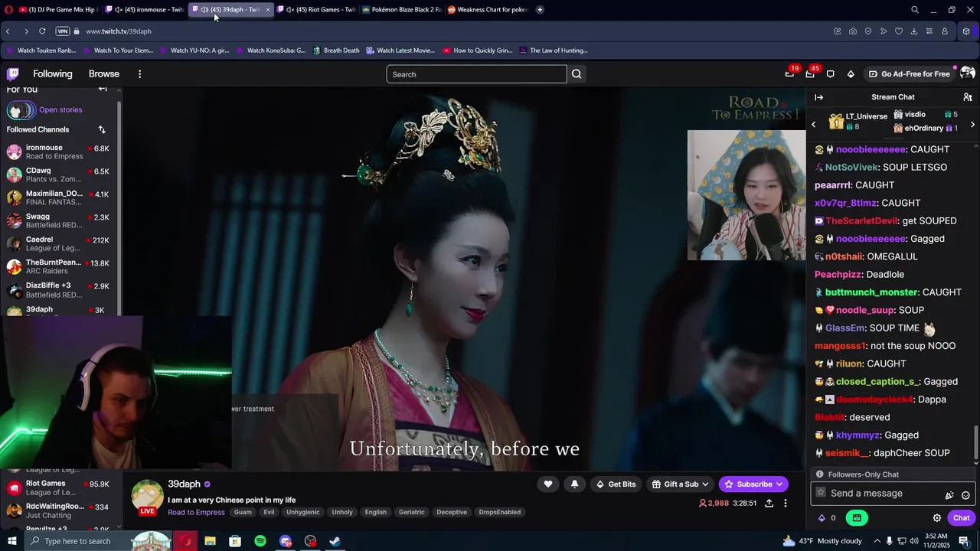This screenshot has width=980, height=551.
Task: Open notification bell for 39daph
Action: pos(574,484)
